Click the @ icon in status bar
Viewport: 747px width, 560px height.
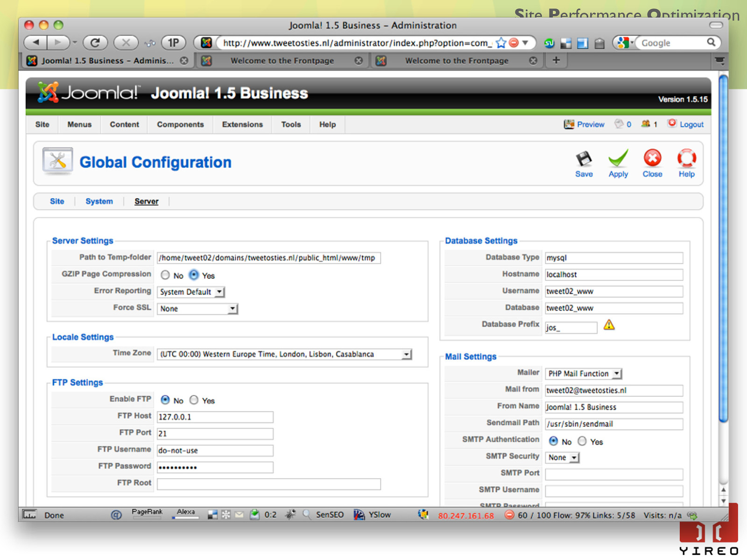[x=116, y=515]
